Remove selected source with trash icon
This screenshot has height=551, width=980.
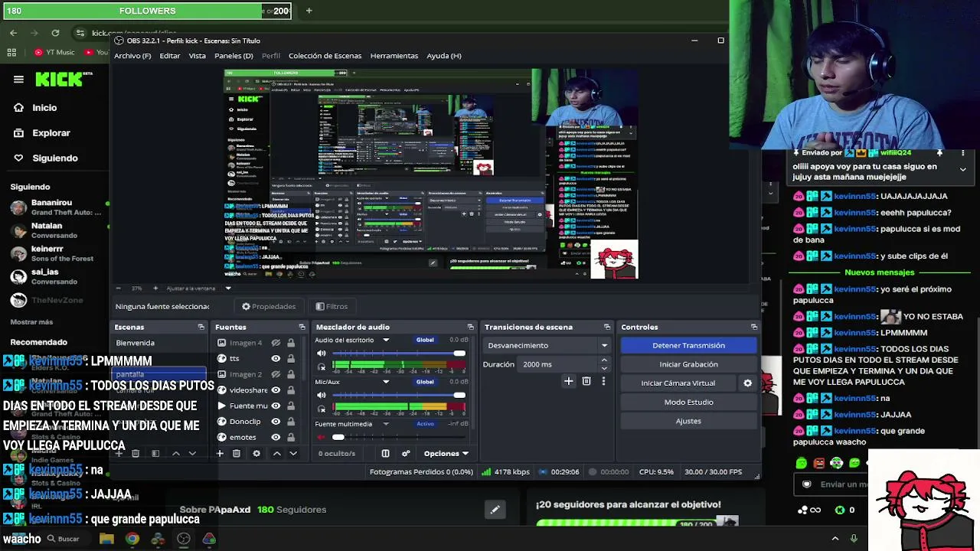237,454
